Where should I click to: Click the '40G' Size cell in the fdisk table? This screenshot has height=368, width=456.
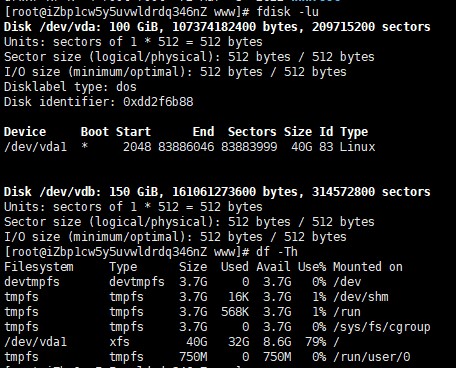click(x=301, y=147)
